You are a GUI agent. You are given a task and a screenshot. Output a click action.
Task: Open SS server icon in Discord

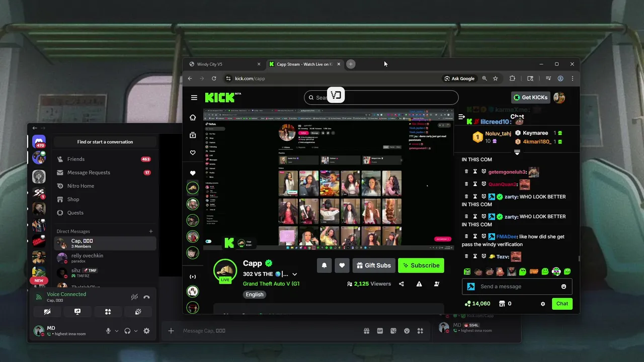tap(39, 193)
